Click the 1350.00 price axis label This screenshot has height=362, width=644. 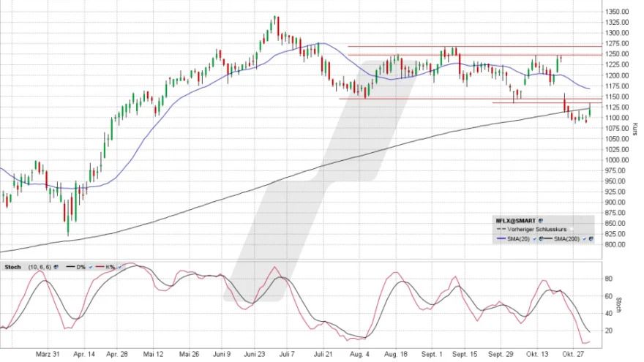616,12
